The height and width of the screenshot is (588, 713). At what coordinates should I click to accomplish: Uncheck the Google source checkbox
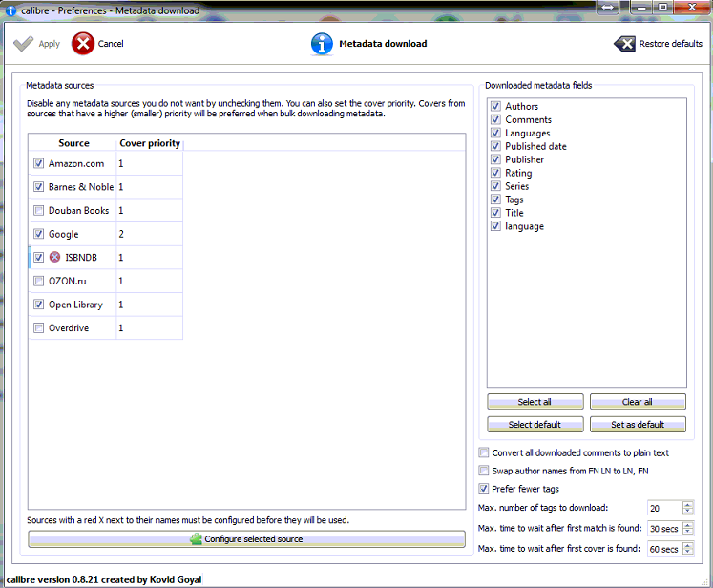tap(38, 234)
